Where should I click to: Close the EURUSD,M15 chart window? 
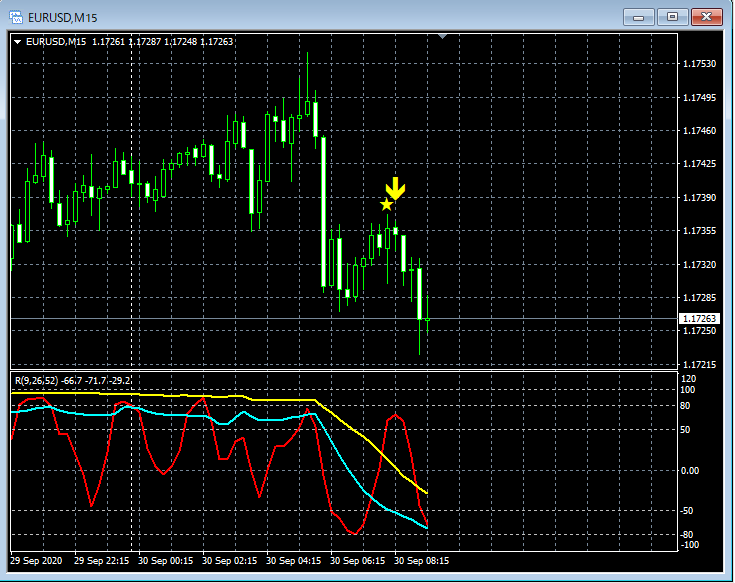click(707, 17)
